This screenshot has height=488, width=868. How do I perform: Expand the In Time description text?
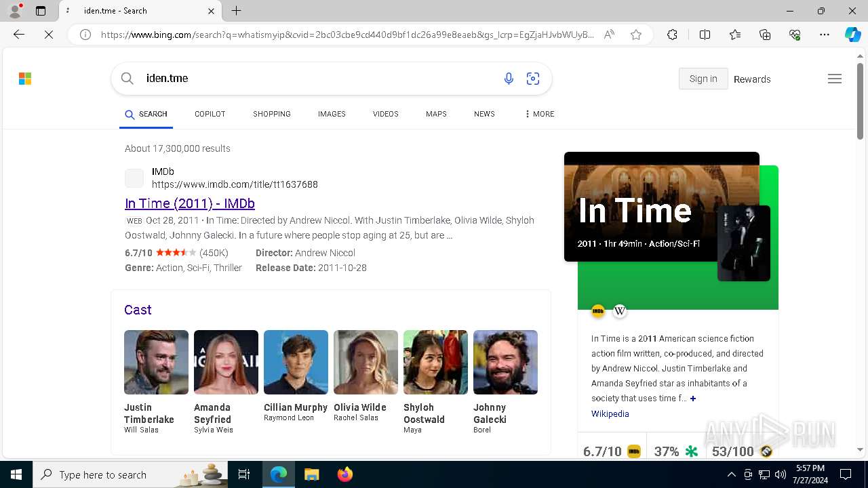pyautogui.click(x=692, y=399)
